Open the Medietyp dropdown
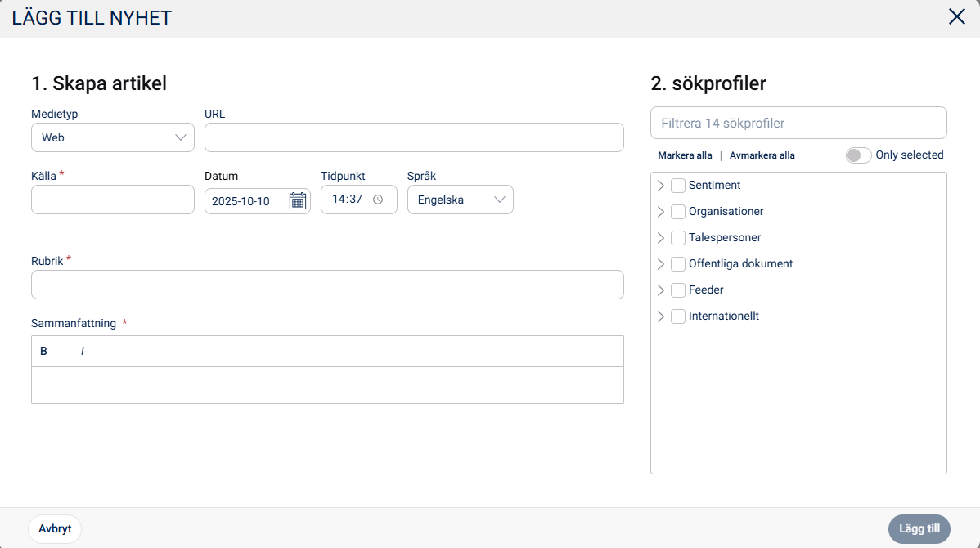The image size is (980, 548). tap(113, 137)
